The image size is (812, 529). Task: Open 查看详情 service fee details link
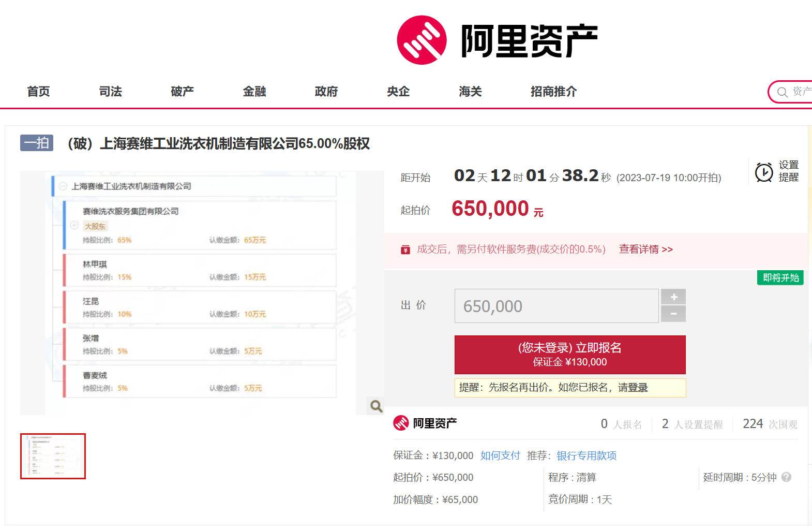click(x=645, y=249)
